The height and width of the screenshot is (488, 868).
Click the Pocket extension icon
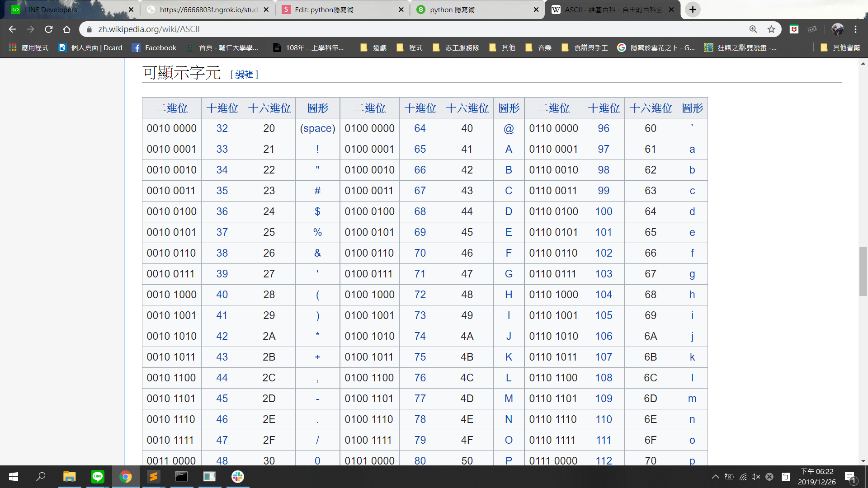[794, 29]
